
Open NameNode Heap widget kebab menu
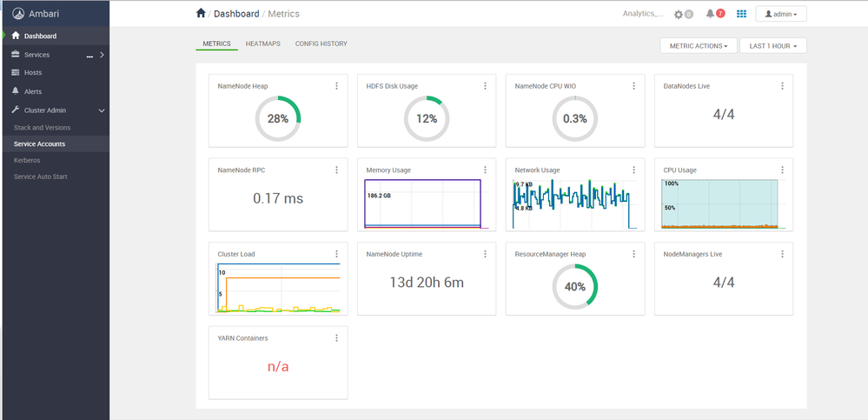click(x=336, y=86)
